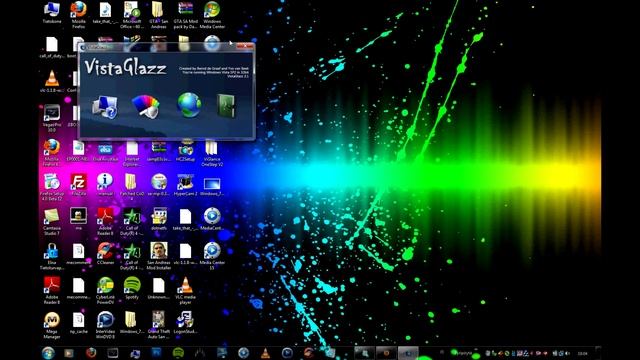Image resolution: width=640 pixels, height=360 pixels.
Task: Open the Patched CoD 4 folder
Action: 132,187
